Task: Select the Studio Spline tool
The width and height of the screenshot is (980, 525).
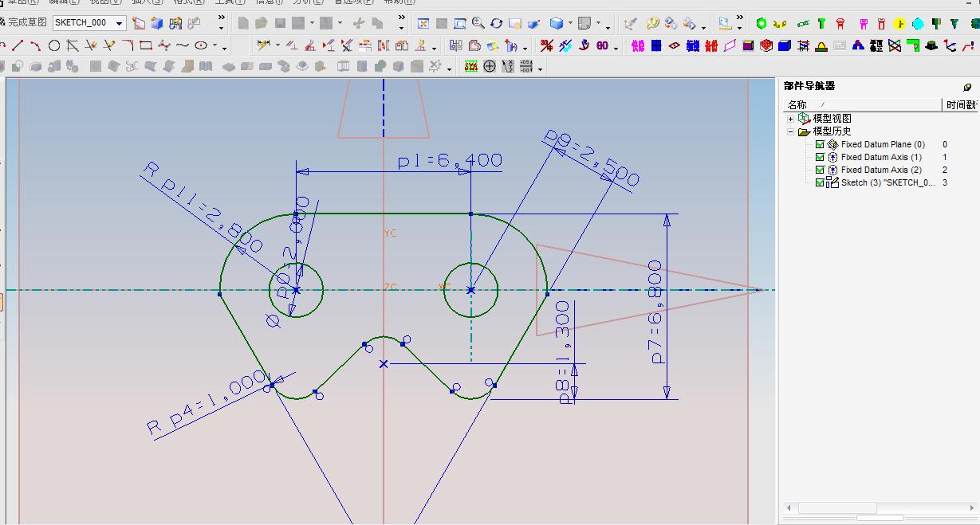Action: coord(164,45)
